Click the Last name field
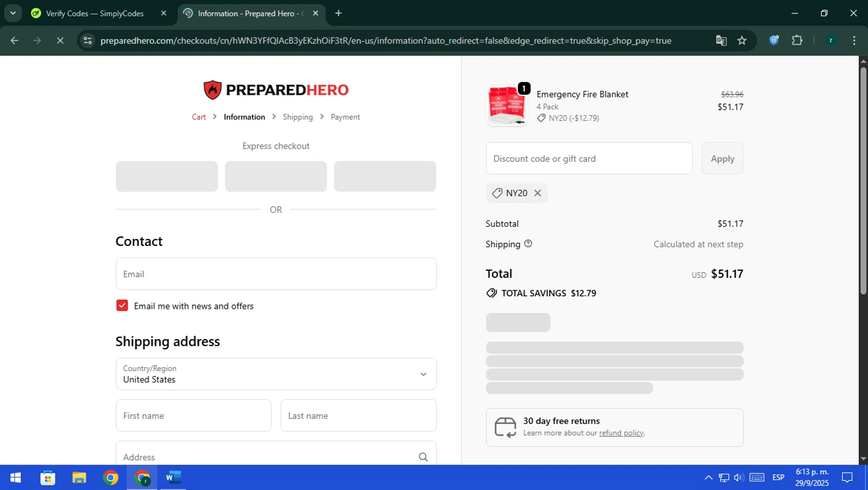 pyautogui.click(x=358, y=415)
